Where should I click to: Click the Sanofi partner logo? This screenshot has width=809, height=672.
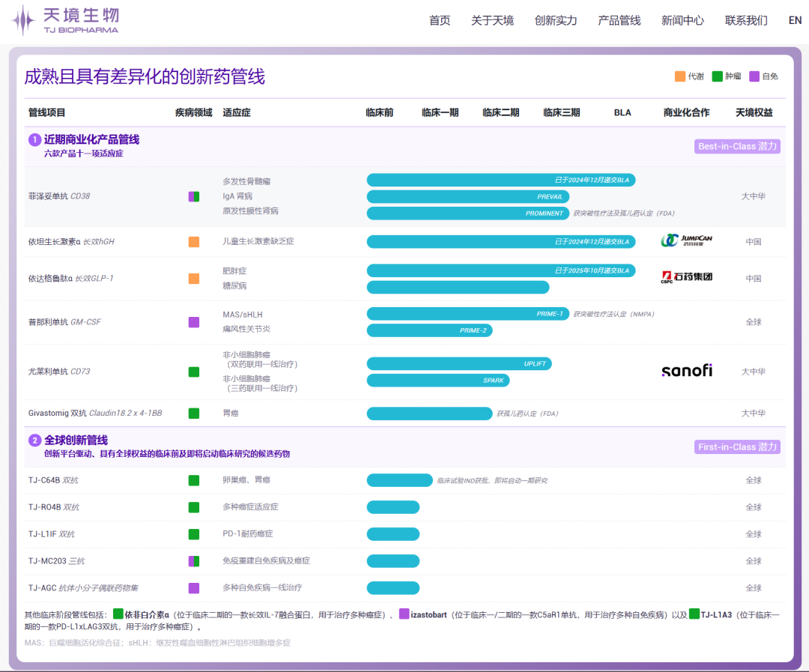686,371
